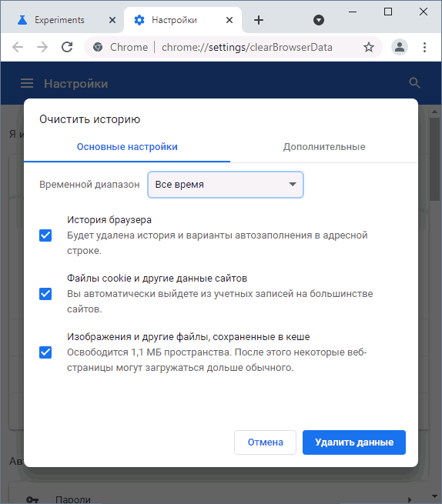Click the page vertical scrollbar thumb
This screenshot has width=442, height=504.
(x=434, y=159)
